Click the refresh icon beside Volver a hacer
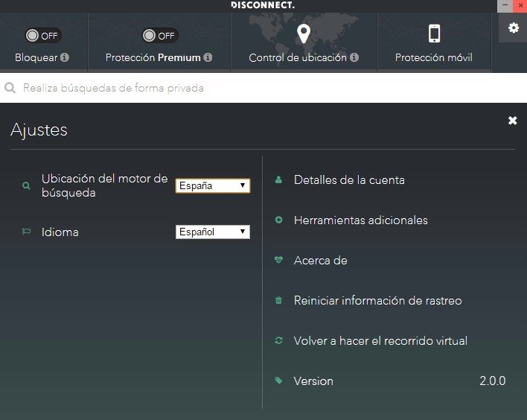The width and height of the screenshot is (527, 420). [x=278, y=340]
